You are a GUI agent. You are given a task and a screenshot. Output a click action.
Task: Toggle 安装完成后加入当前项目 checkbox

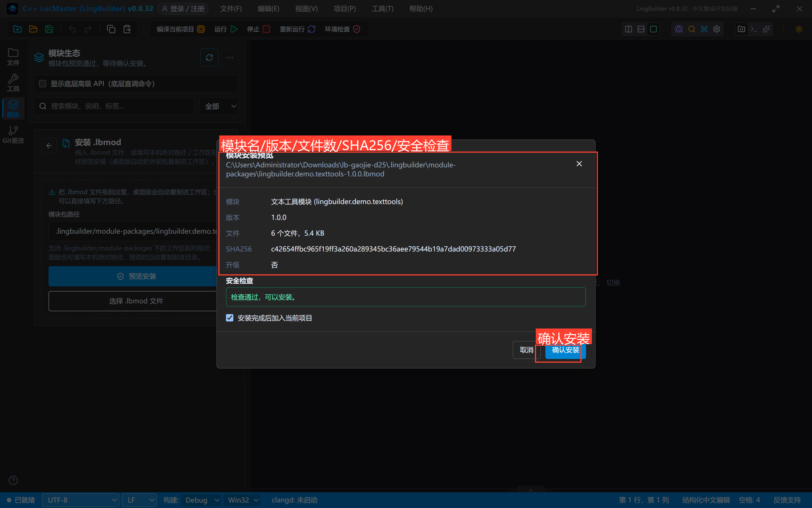[230, 318]
